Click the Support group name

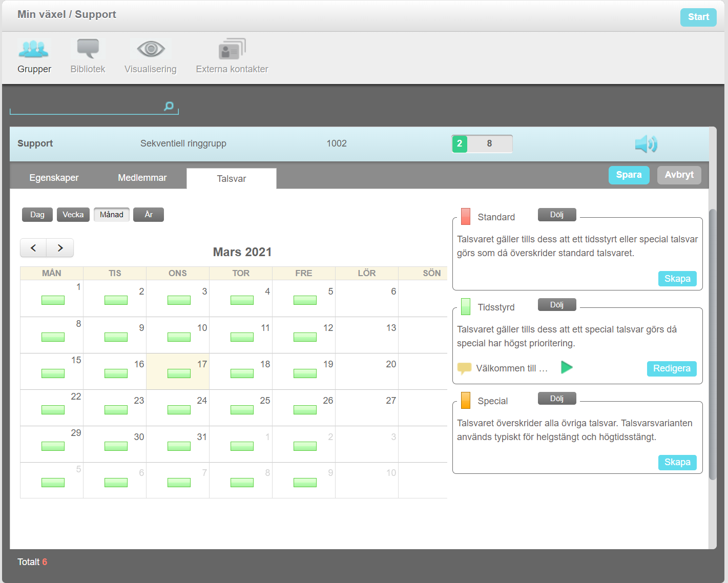(x=35, y=143)
